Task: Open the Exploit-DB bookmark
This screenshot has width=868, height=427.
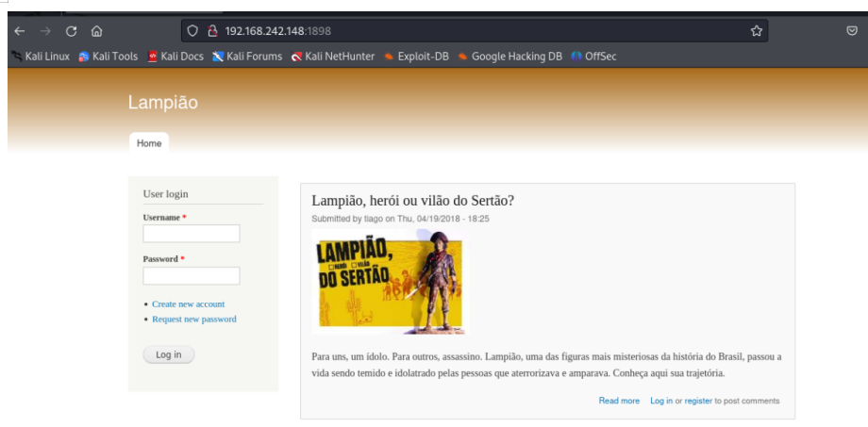Action: 416,57
